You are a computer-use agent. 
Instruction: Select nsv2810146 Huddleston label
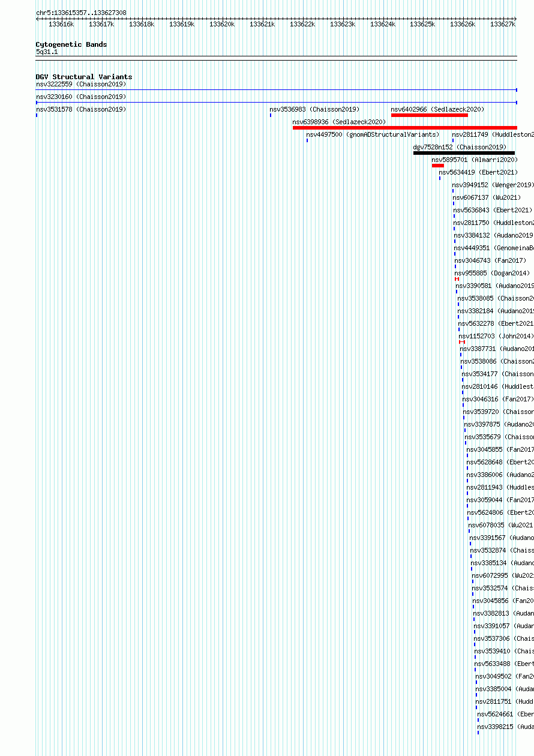click(x=497, y=386)
